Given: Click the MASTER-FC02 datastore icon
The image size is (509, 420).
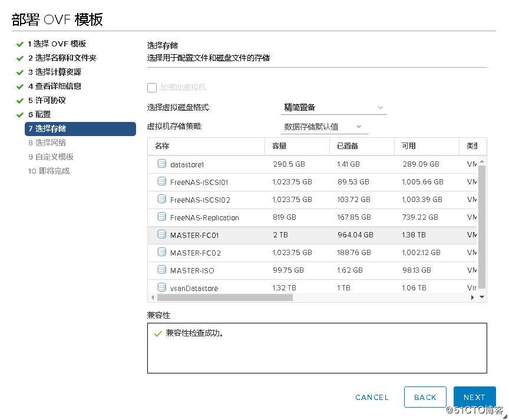Looking at the screenshot, I should 161,252.
